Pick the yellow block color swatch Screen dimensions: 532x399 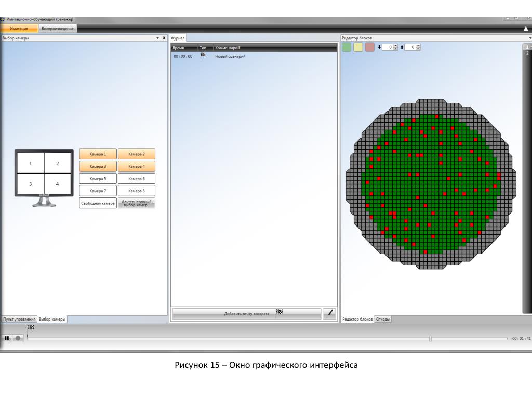358,47
